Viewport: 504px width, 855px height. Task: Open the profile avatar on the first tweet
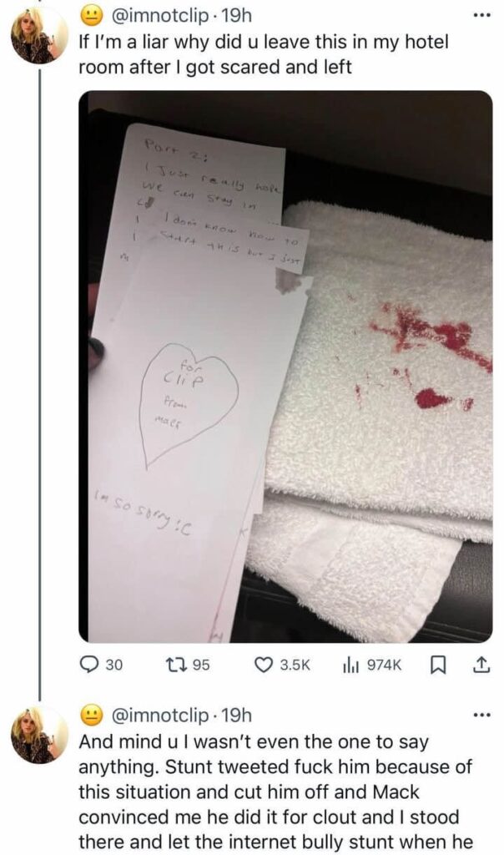(x=38, y=37)
